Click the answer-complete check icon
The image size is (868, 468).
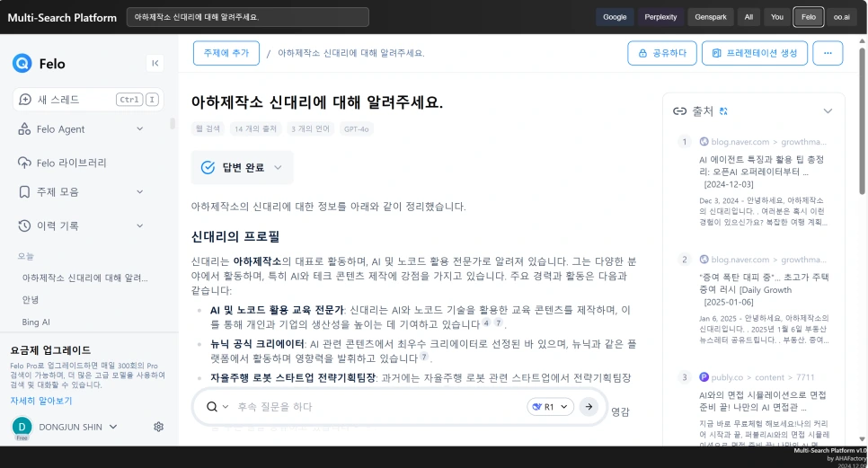[x=208, y=168]
